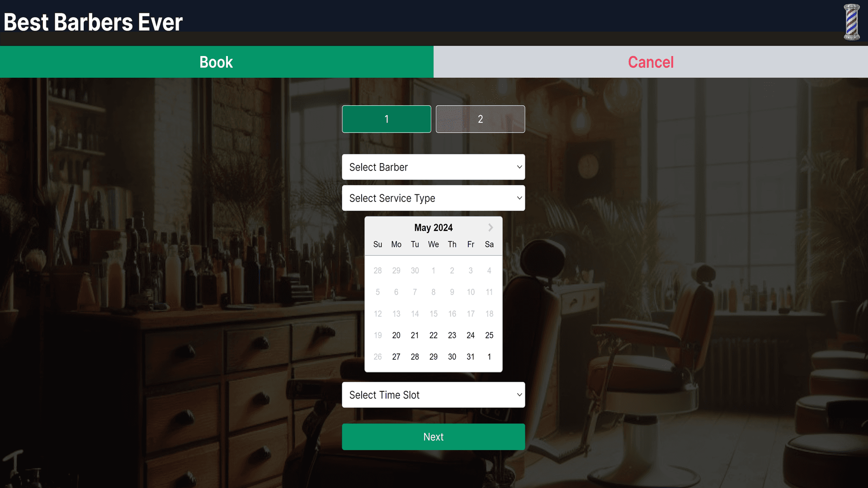Select date 30 on May calendar
This screenshot has height=488, width=868.
tap(452, 357)
